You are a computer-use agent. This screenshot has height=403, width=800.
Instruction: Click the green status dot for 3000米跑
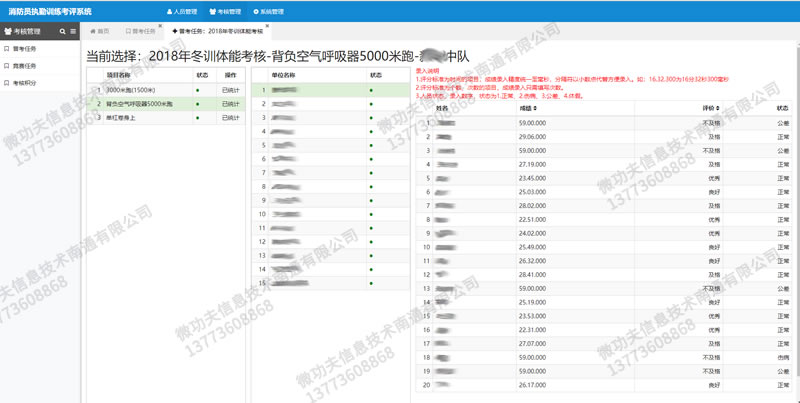point(198,90)
